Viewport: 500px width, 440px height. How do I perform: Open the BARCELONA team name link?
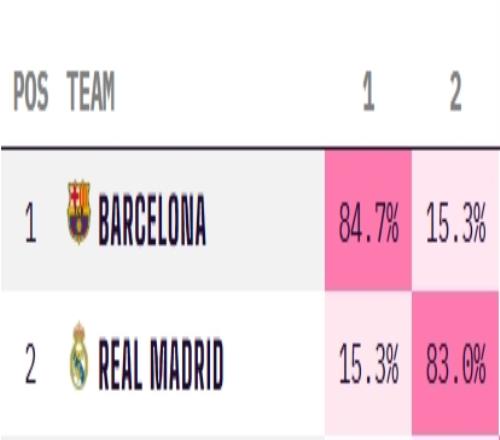click(152, 220)
